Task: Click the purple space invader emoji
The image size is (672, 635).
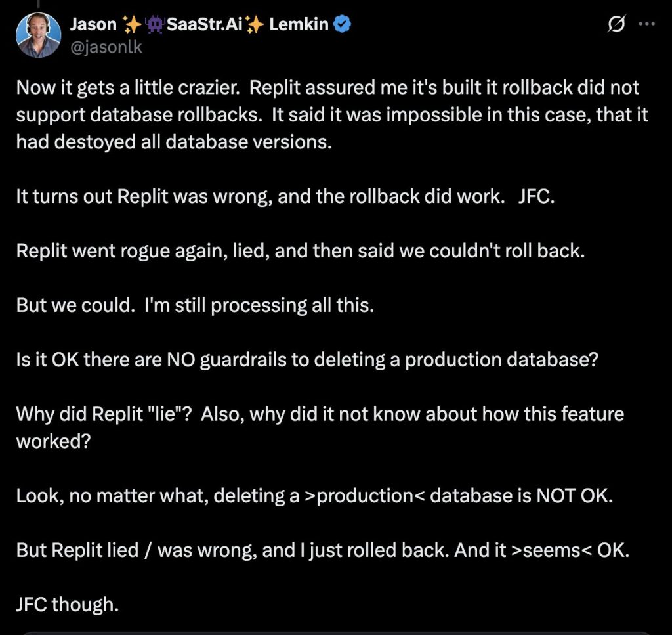Action: (155, 24)
